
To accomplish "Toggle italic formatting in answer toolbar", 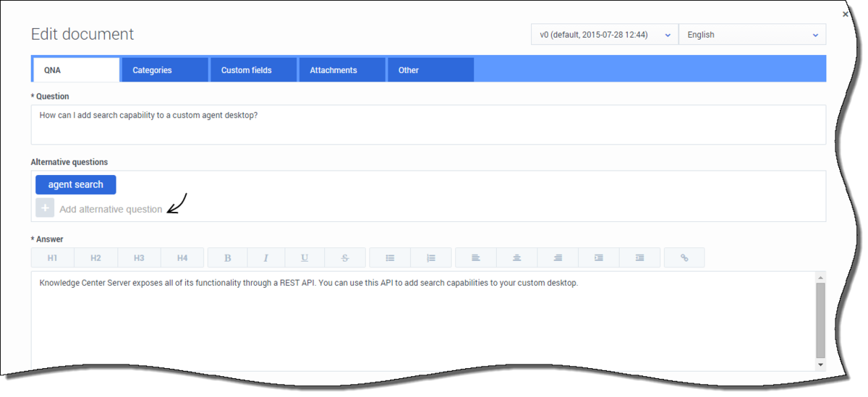I will 266,258.
